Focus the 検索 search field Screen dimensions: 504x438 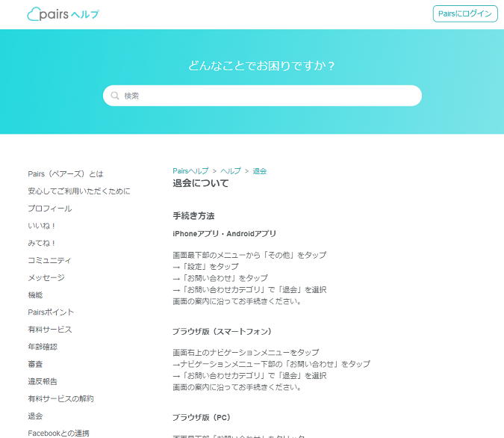point(262,96)
